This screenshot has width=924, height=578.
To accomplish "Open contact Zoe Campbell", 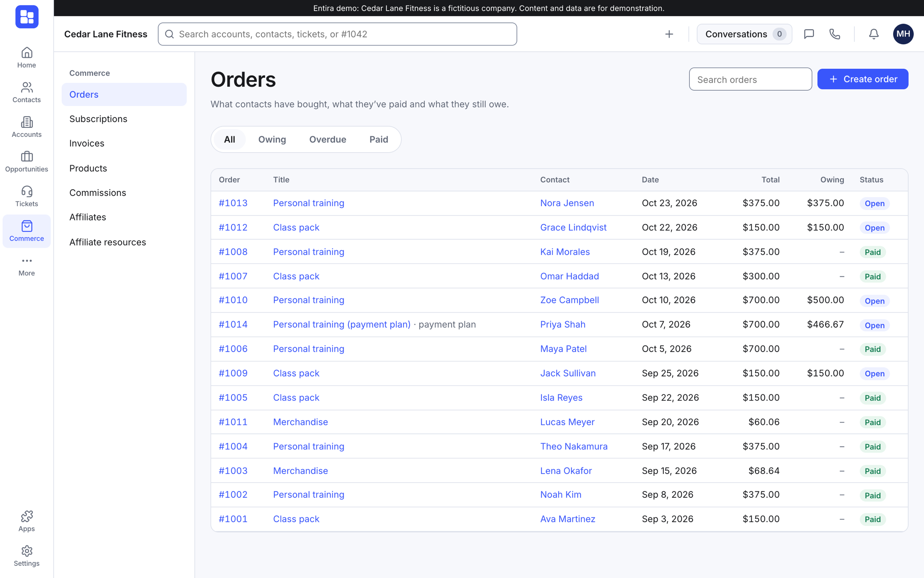I will 569,300.
